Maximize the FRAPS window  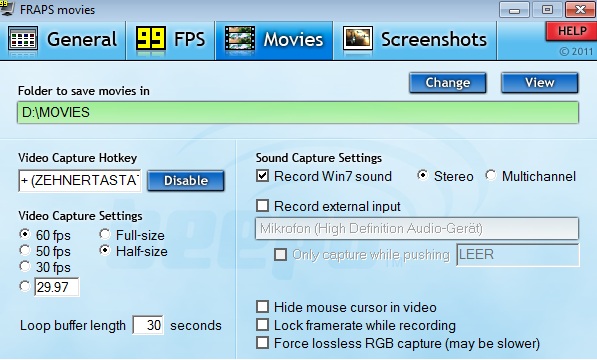(547, 10)
